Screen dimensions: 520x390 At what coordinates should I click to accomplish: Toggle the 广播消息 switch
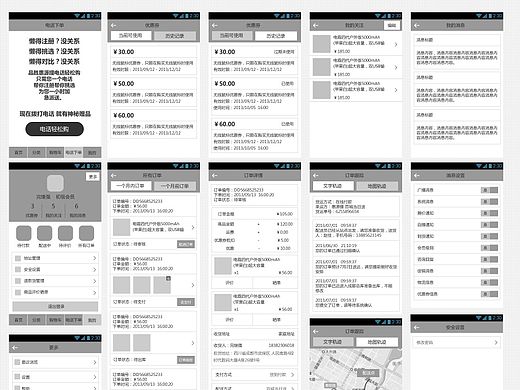489,190
